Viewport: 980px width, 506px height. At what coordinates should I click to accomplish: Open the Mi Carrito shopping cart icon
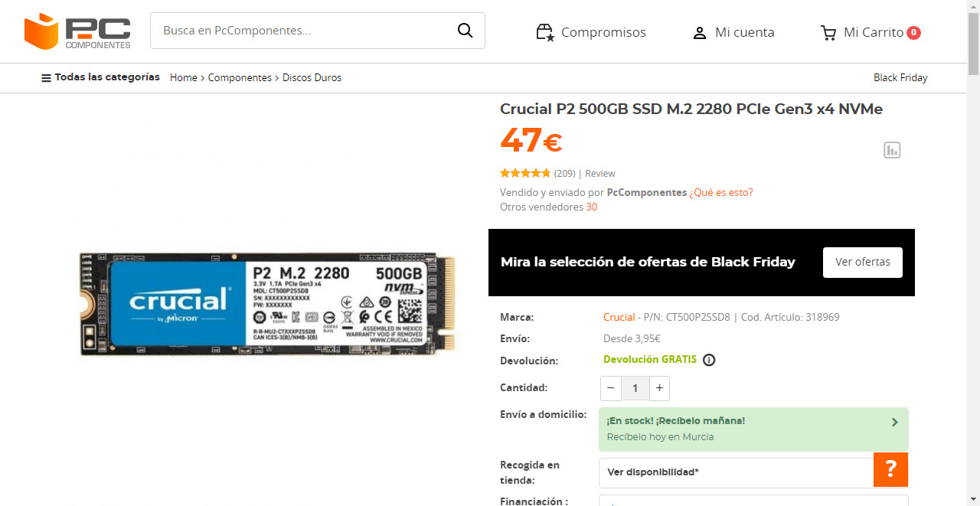point(828,32)
